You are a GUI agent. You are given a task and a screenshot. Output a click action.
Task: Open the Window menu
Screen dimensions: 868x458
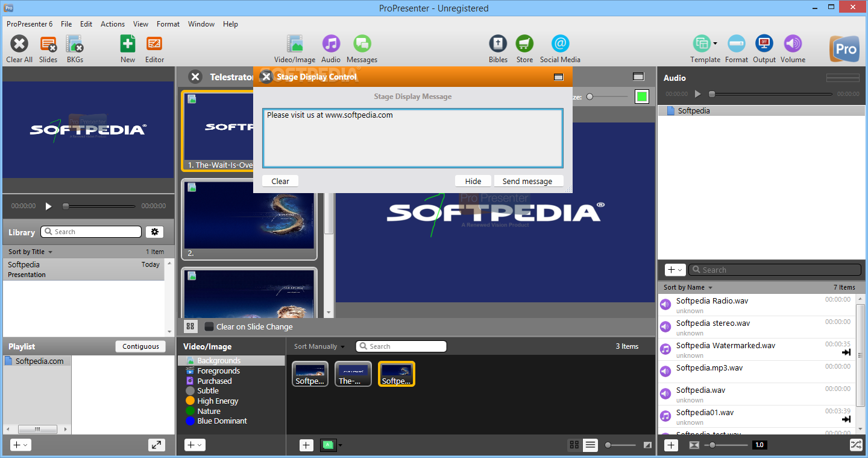click(x=201, y=24)
